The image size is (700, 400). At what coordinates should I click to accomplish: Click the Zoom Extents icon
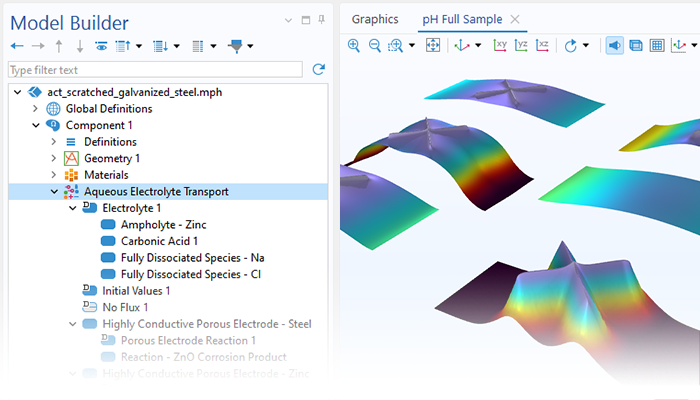[433, 45]
